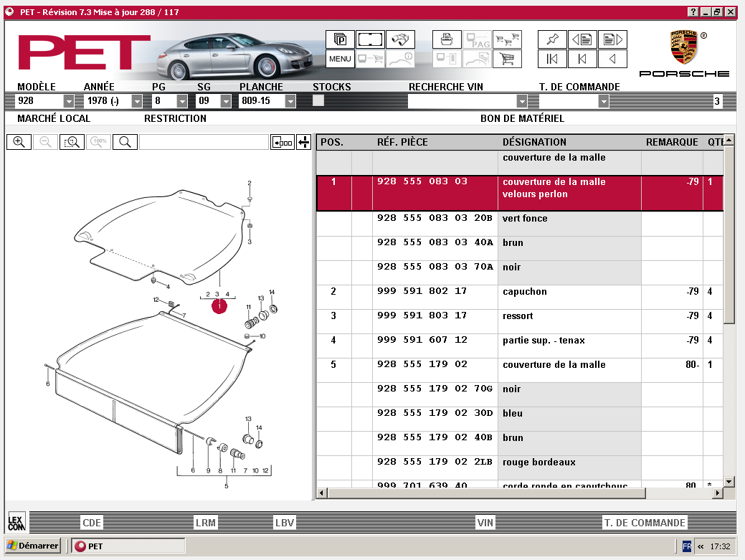This screenshot has width=745, height=560.
Task: Open the binoculars search tool
Action: tap(400, 39)
